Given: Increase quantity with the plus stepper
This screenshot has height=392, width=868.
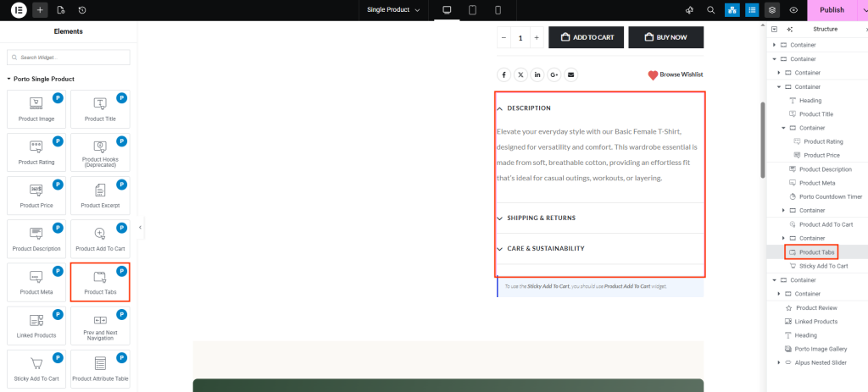Looking at the screenshot, I should 536,37.
